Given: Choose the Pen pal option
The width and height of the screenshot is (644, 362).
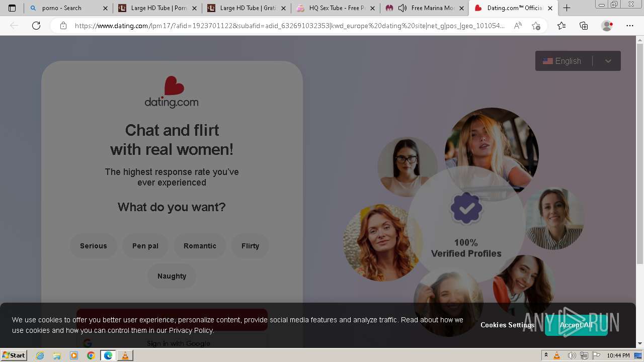Looking at the screenshot, I should (145, 246).
